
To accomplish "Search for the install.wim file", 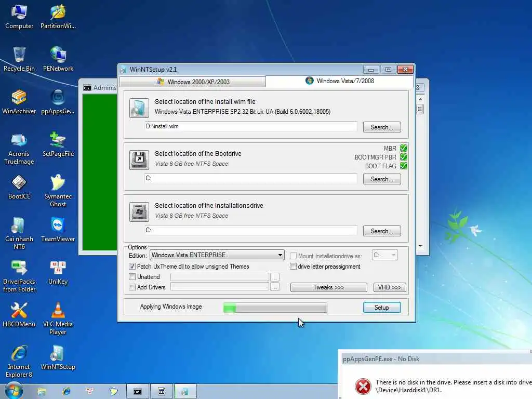I will point(382,127).
